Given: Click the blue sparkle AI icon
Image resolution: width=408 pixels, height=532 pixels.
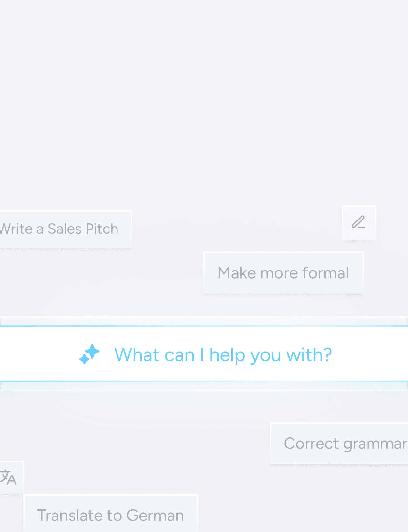Looking at the screenshot, I should click(89, 354).
